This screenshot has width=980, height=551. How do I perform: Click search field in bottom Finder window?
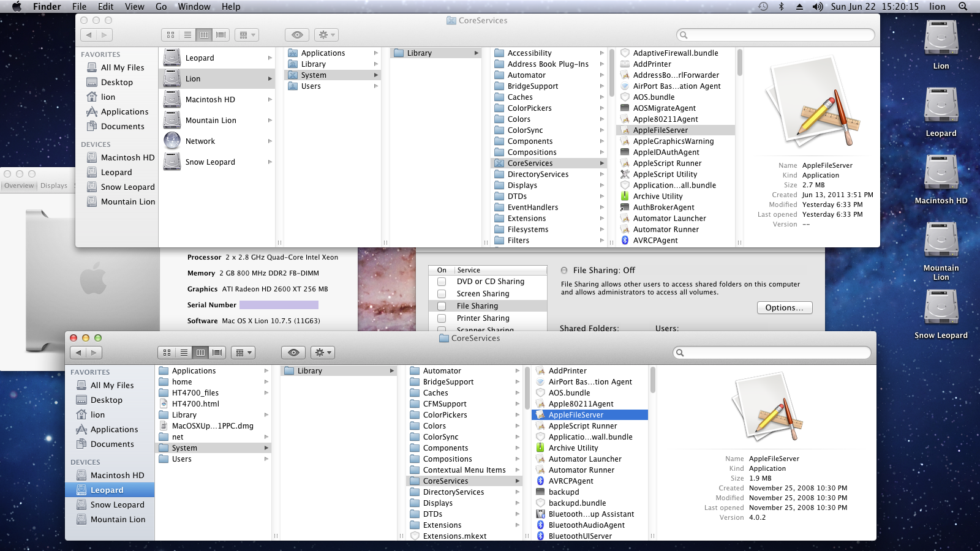pos(772,353)
